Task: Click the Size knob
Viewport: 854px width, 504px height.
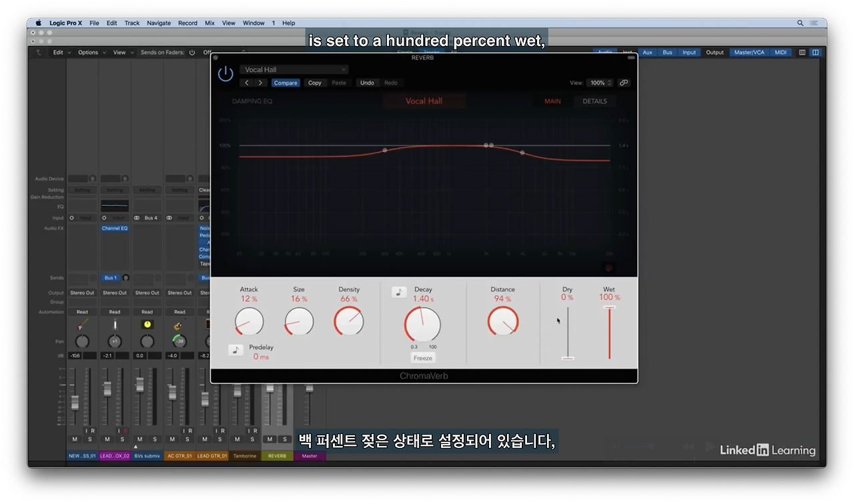Action: [299, 321]
